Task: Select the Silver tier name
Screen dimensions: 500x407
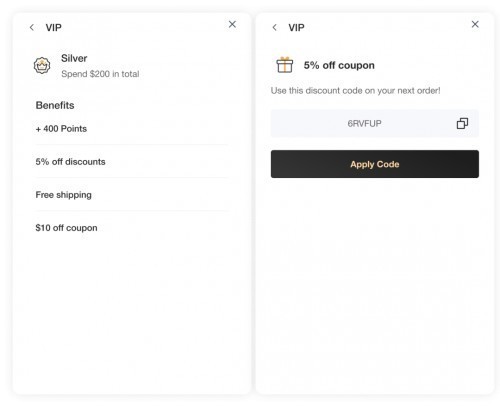Action: [x=74, y=58]
